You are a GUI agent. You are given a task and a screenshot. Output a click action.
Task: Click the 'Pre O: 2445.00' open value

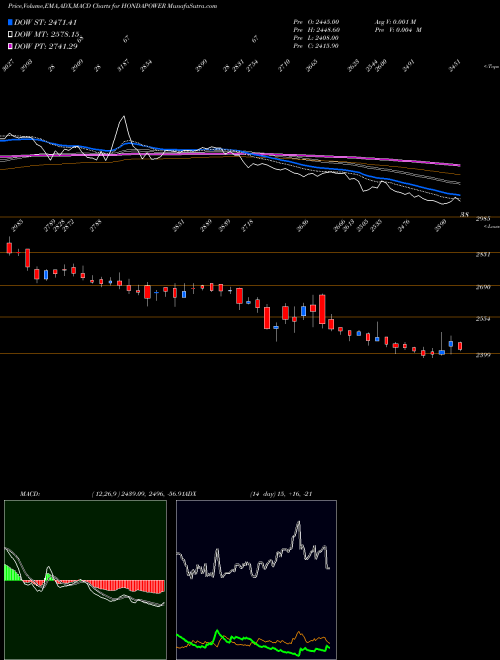[316, 21]
